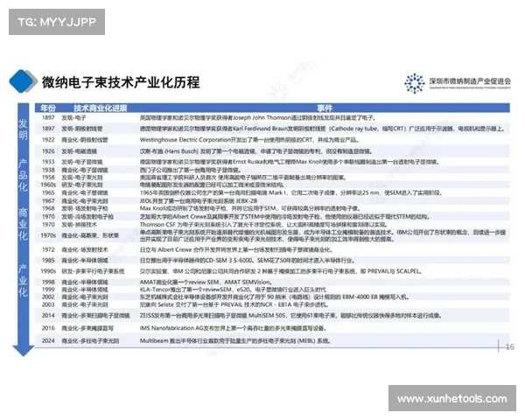Click the 产品化 stage label on the timeline arrow

(23, 174)
